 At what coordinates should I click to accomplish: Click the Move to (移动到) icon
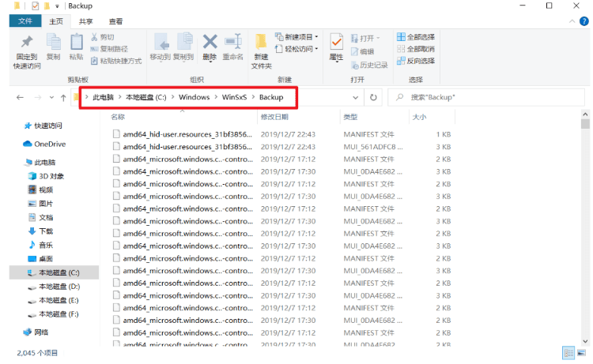coord(161,42)
